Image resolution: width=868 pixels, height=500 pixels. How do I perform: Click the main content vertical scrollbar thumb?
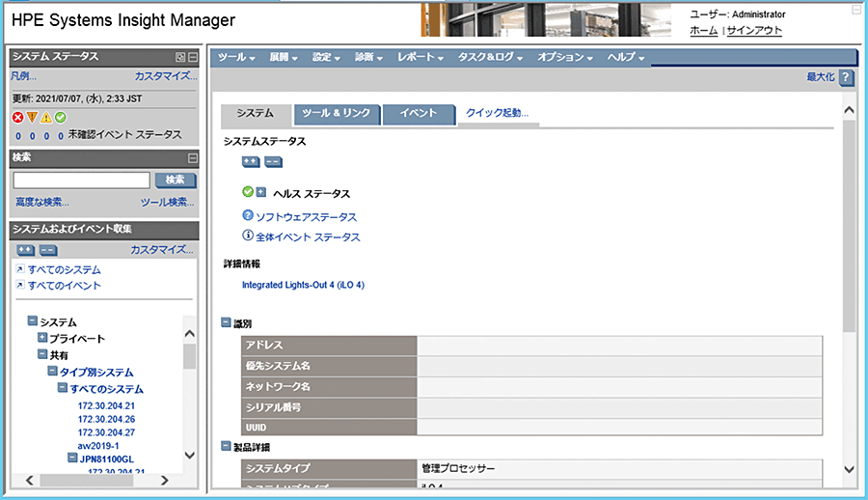[x=849, y=226]
